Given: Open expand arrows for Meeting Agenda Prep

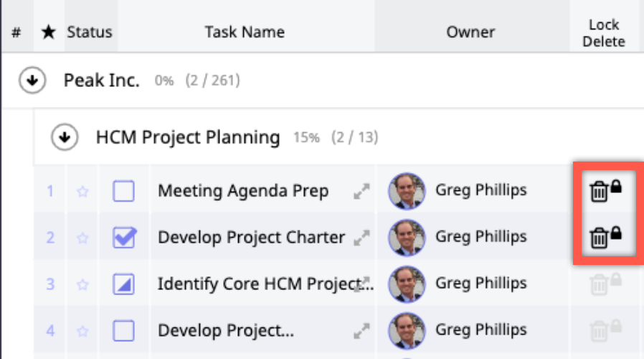Looking at the screenshot, I should pyautogui.click(x=361, y=192).
